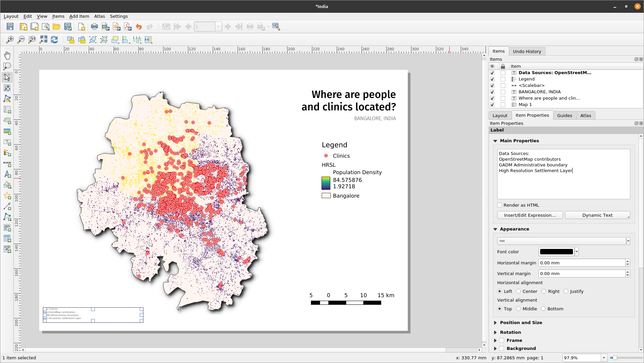Group selected items

tap(93, 40)
